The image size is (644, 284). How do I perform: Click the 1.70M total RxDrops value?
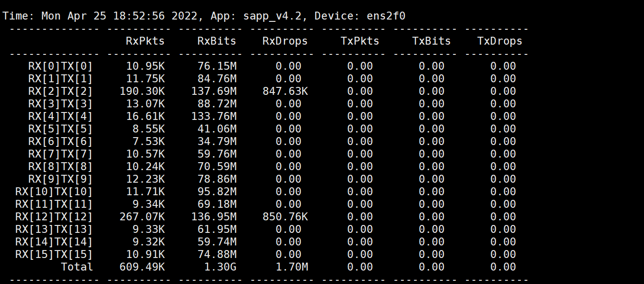click(x=291, y=267)
